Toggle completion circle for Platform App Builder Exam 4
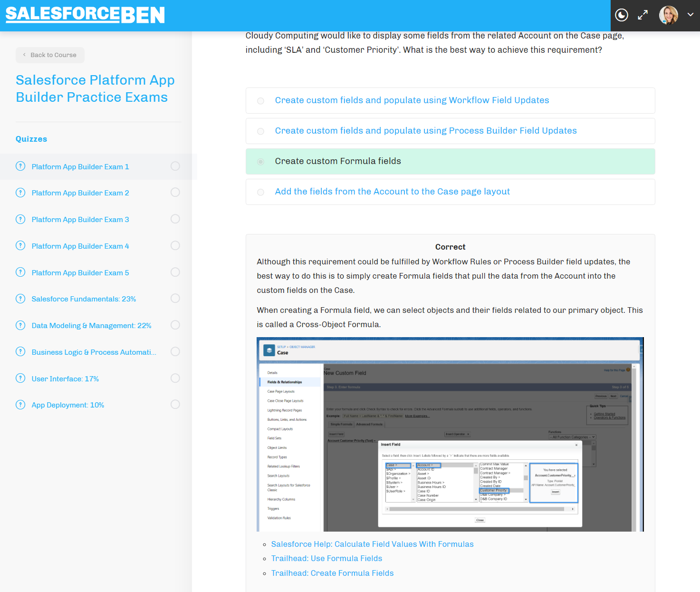 coord(175,245)
